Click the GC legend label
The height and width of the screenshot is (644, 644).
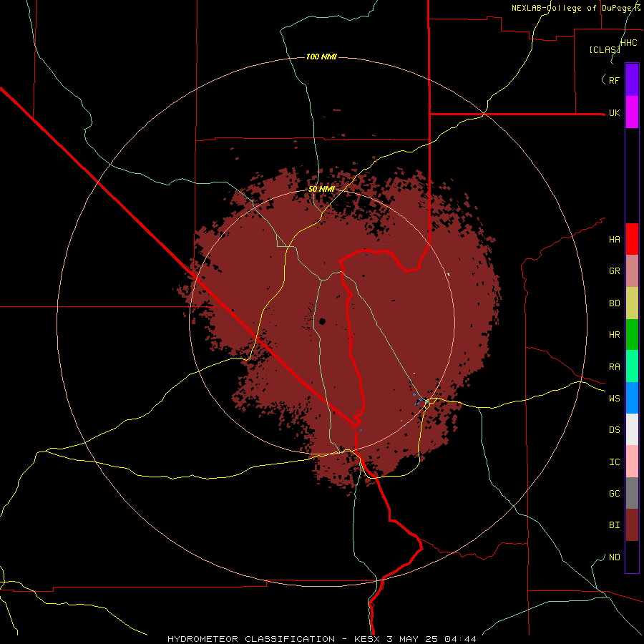tap(614, 494)
